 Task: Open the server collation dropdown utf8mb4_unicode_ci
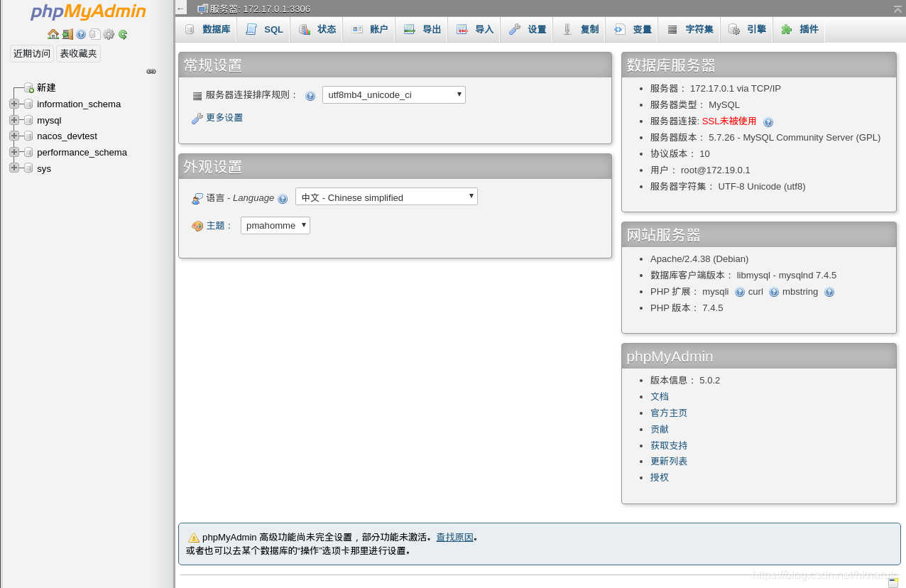[x=393, y=94]
